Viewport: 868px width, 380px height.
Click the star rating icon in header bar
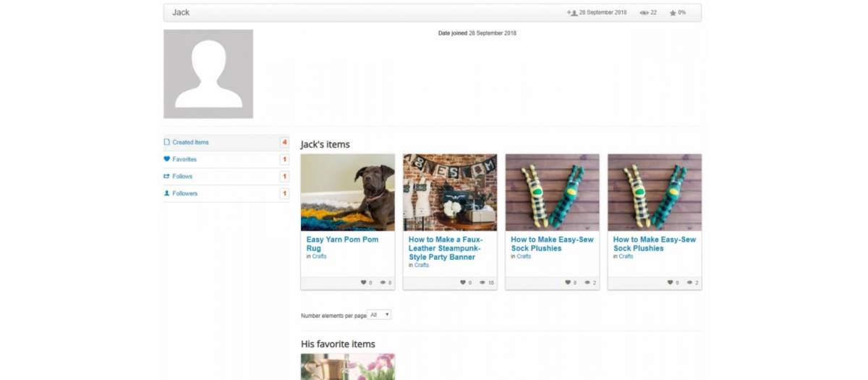coord(673,13)
